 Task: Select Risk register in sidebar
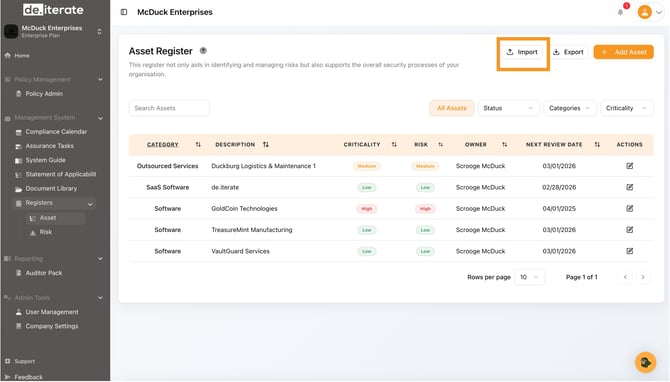[41, 232]
